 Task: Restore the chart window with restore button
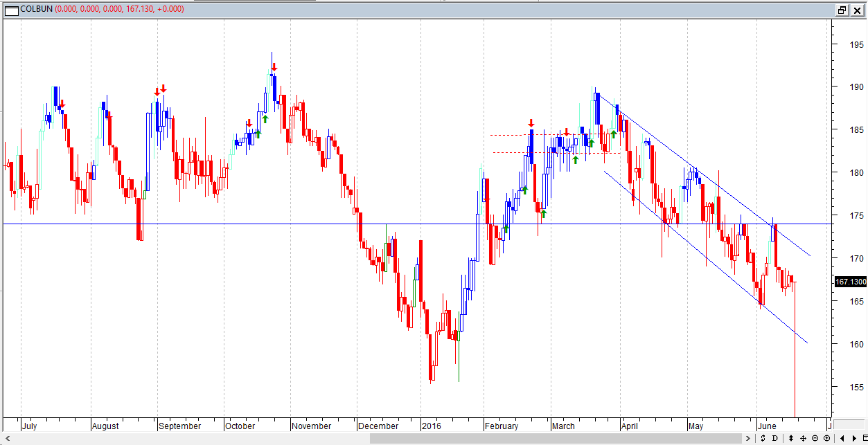tap(842, 10)
